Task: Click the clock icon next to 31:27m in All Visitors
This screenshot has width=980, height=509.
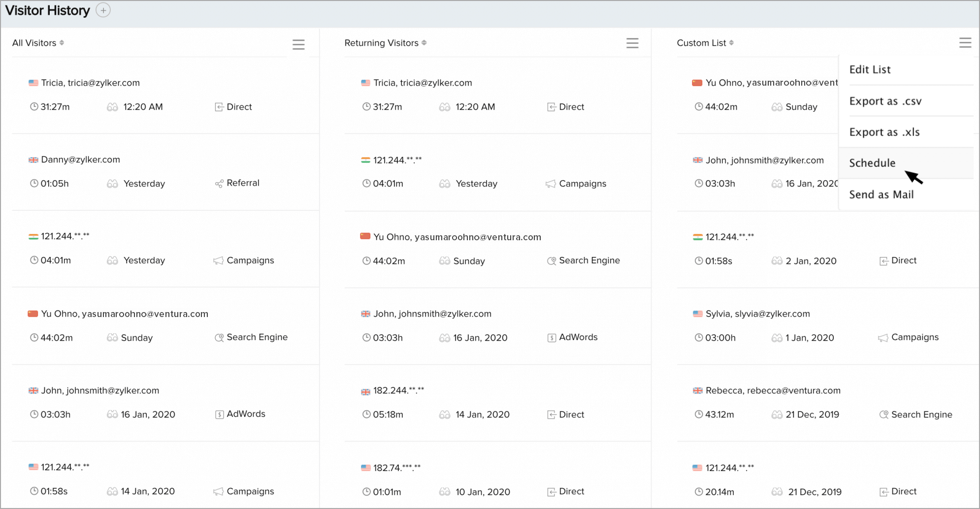Action: click(x=34, y=107)
